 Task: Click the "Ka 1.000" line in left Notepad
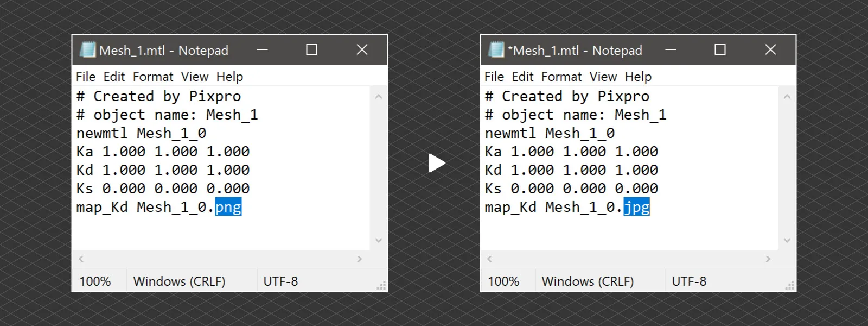tap(163, 152)
